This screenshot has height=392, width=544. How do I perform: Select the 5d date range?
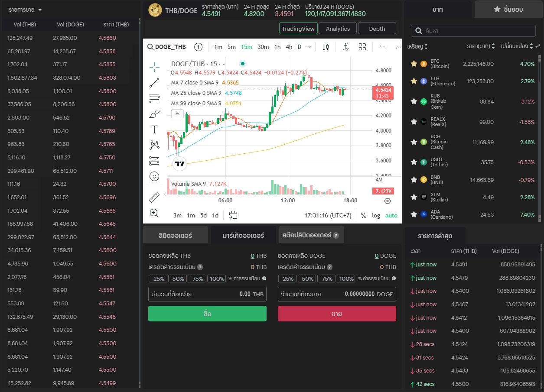pyautogui.click(x=203, y=215)
